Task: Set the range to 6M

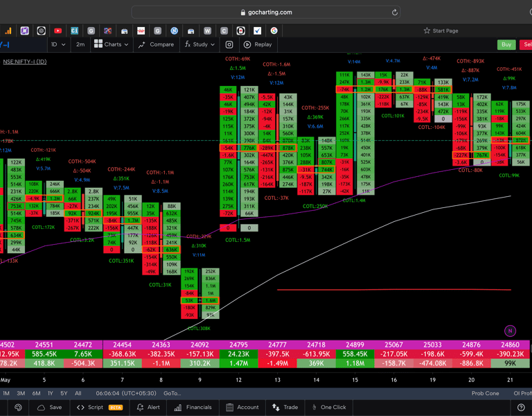Action: 36,393
